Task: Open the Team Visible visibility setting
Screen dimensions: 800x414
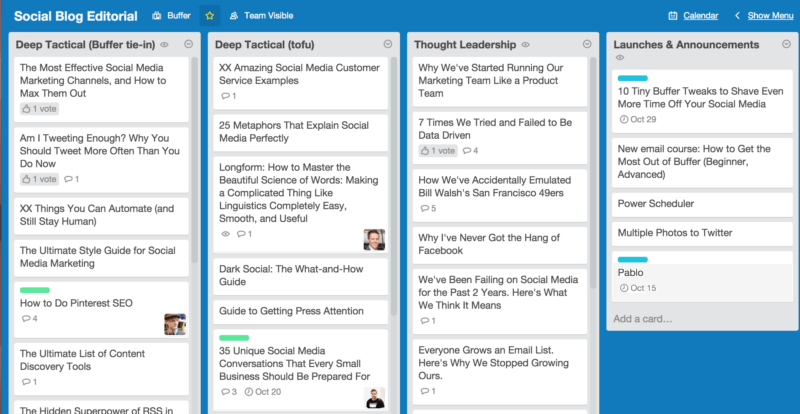Action: point(261,16)
